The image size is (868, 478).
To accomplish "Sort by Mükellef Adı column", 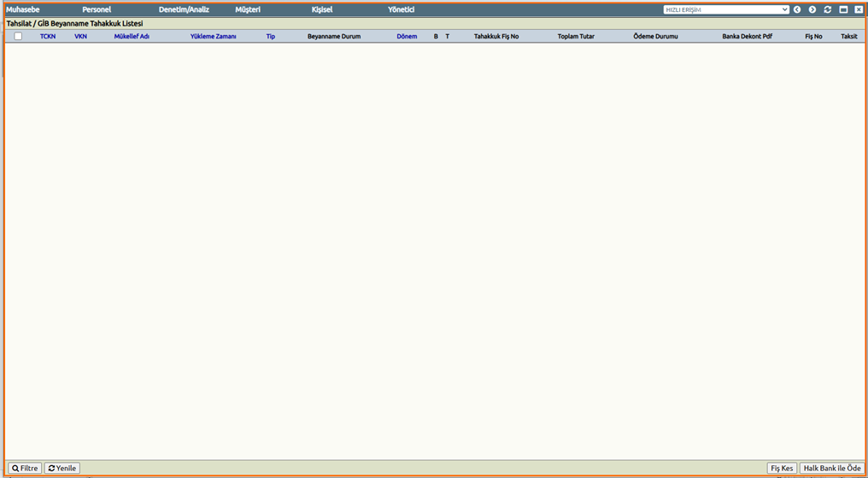I will [132, 36].
